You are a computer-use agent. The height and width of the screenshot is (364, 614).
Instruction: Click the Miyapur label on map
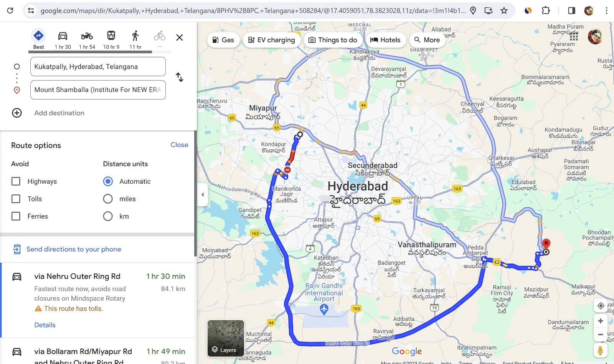(263, 108)
